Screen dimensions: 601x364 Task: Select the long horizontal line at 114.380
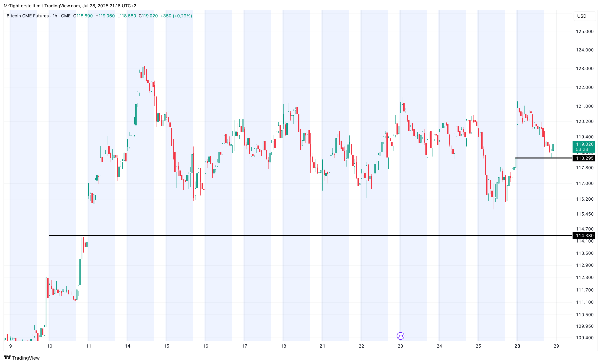click(294, 235)
